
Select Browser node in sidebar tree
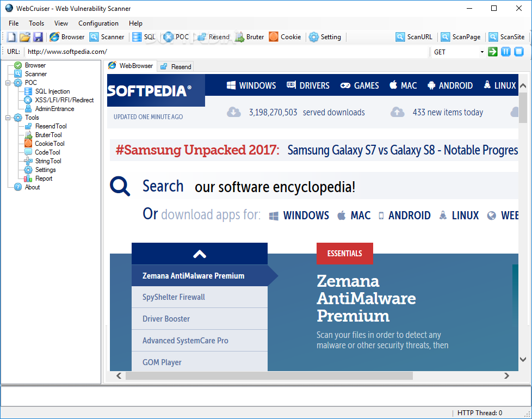coord(35,65)
